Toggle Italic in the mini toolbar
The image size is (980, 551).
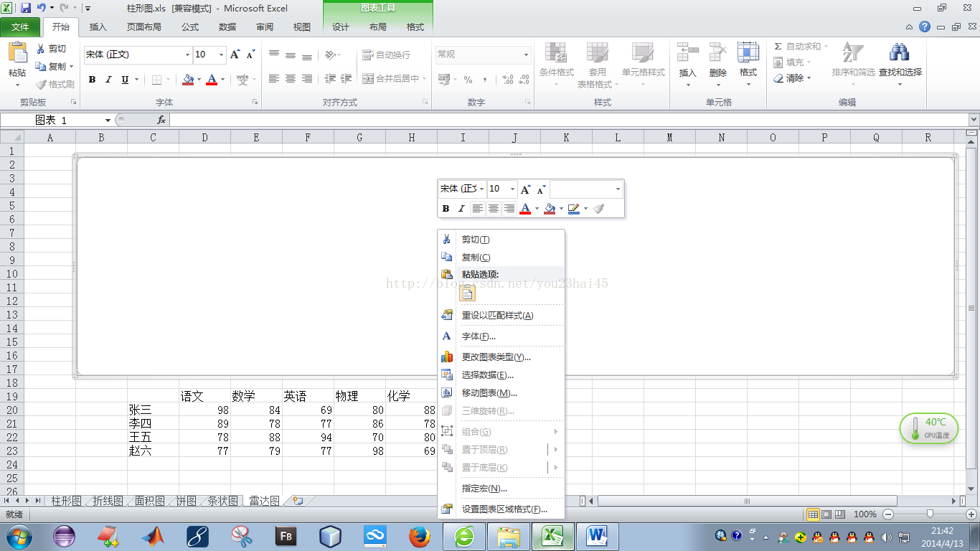pos(461,209)
